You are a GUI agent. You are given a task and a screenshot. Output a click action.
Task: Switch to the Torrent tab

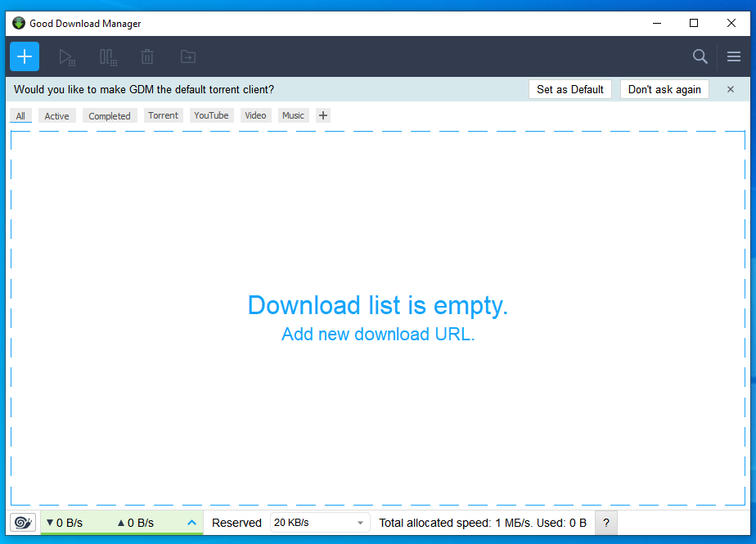(x=163, y=115)
